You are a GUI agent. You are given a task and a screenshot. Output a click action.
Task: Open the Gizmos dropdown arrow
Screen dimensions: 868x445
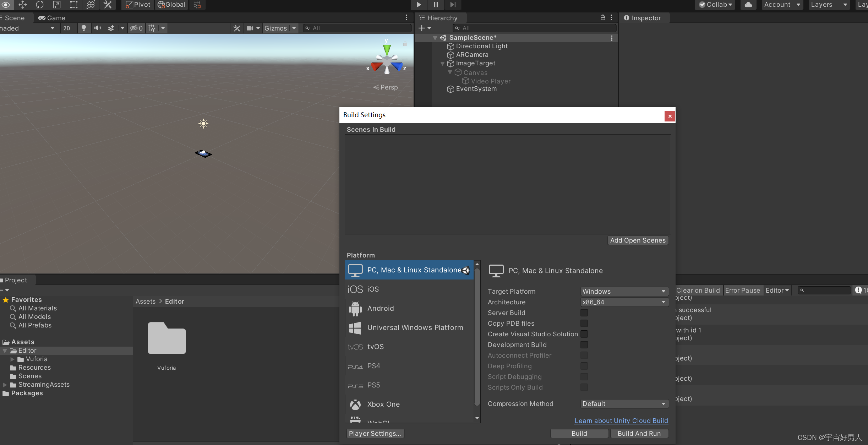pyautogui.click(x=294, y=28)
